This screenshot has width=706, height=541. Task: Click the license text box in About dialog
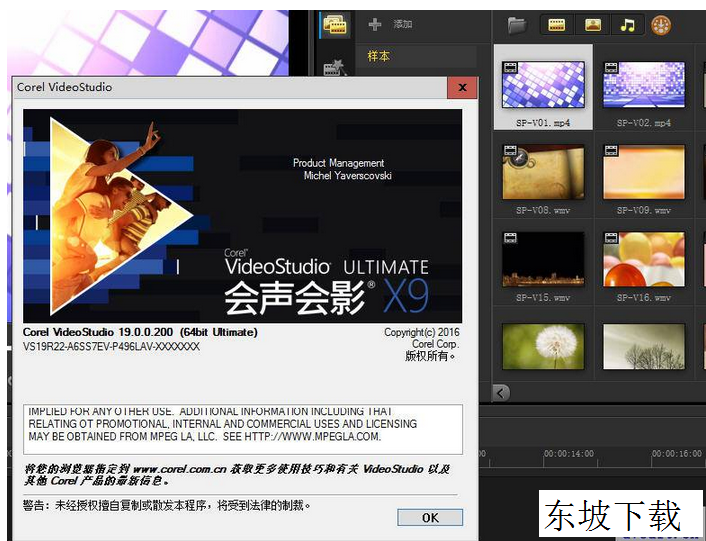[243, 429]
